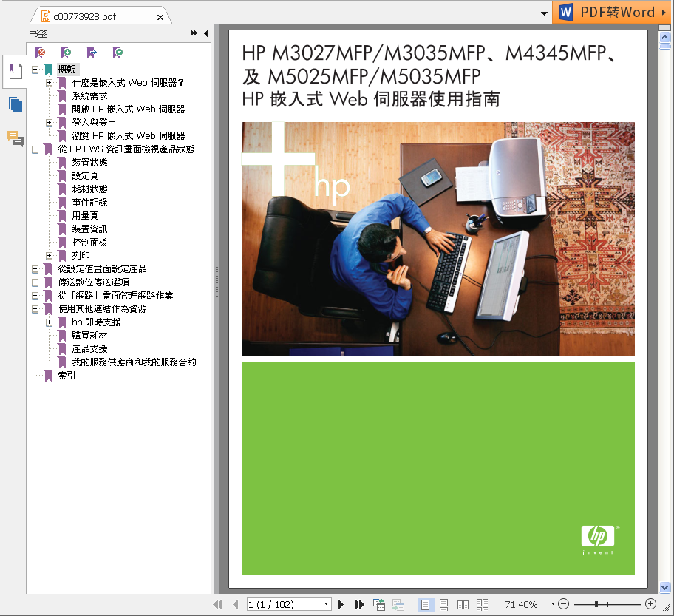
Task: Click the zoom out minus button
Action: click(x=564, y=604)
